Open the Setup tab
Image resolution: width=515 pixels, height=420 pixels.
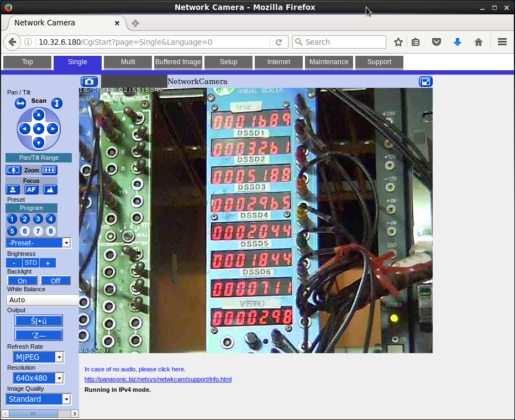click(x=228, y=62)
